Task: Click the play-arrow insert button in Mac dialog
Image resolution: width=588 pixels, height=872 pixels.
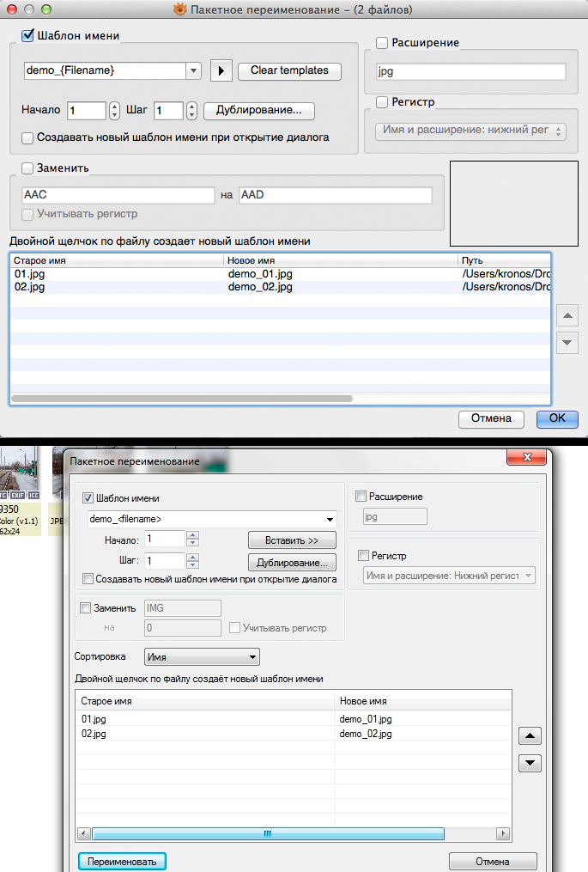Action: click(x=221, y=70)
